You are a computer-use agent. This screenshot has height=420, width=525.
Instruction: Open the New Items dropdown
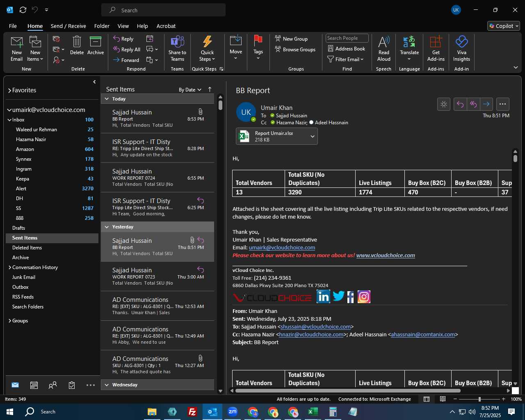(35, 48)
